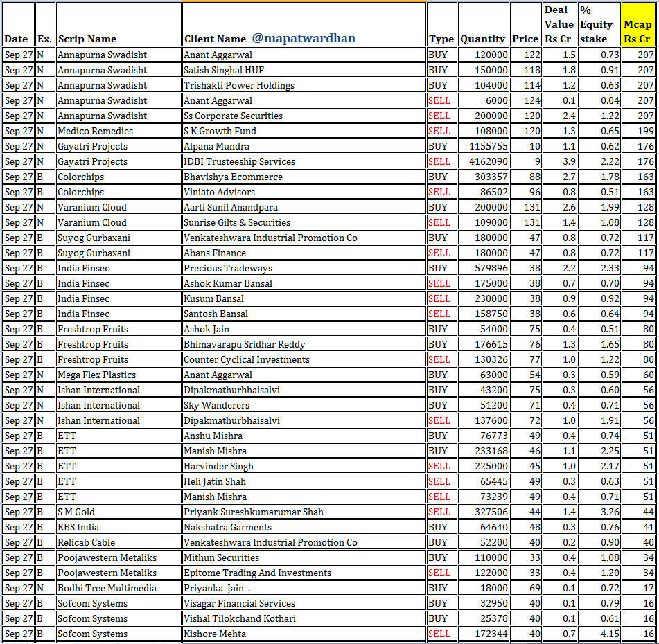Click Aarti Sunil Anandpara cell

tap(304, 207)
